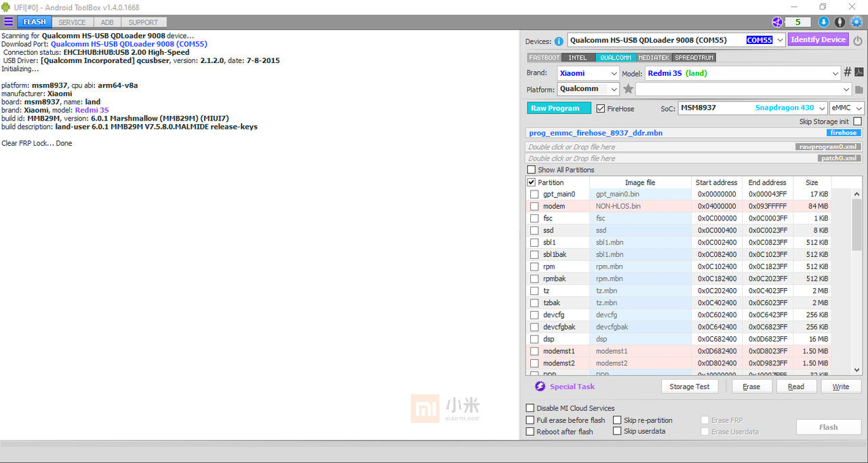Open the PDF icon beside Model field
This screenshot has width=868, height=463.
858,73
